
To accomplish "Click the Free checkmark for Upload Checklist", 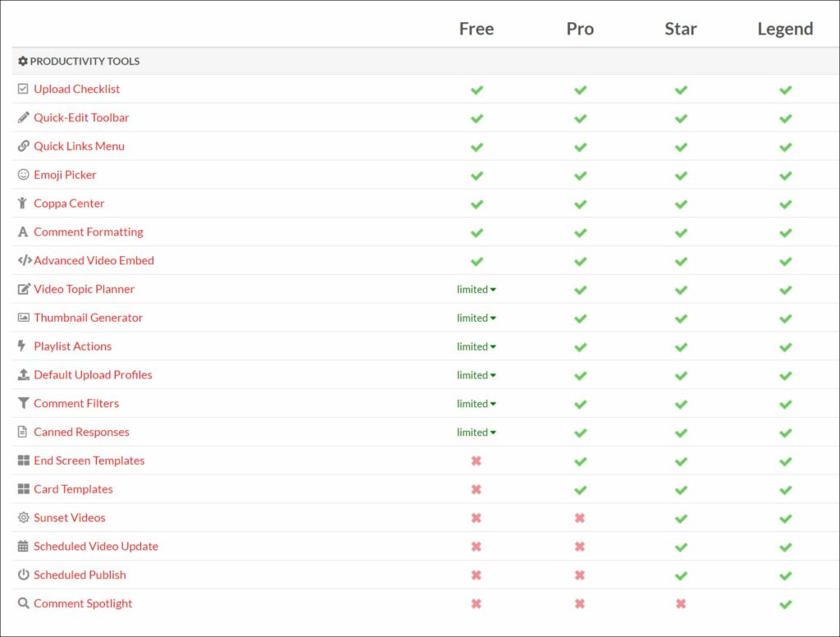I will click(x=477, y=89).
